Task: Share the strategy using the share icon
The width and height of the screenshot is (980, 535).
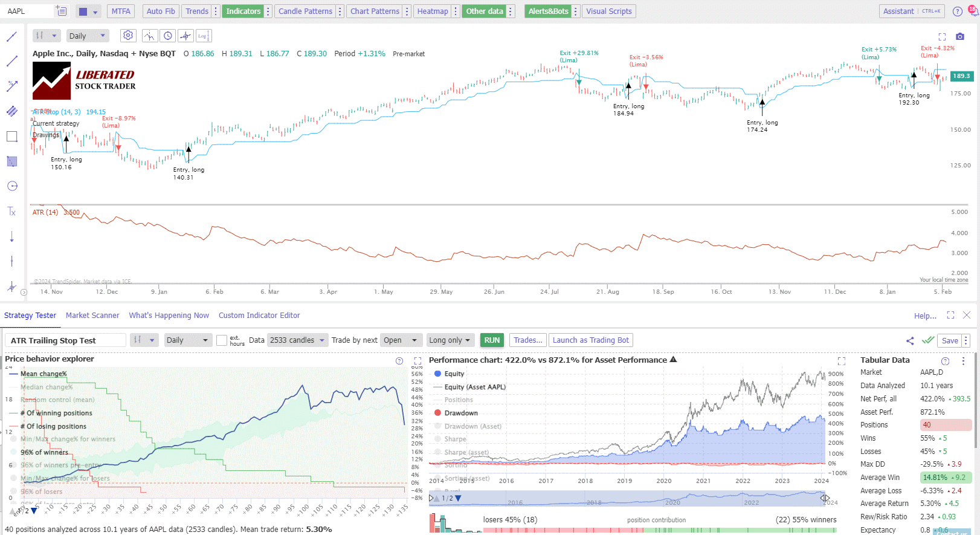Action: pos(910,340)
